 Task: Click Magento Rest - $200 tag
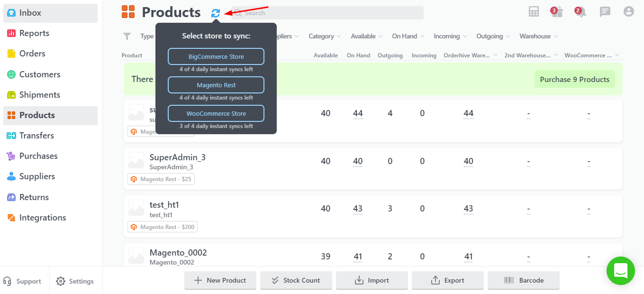[163, 227]
